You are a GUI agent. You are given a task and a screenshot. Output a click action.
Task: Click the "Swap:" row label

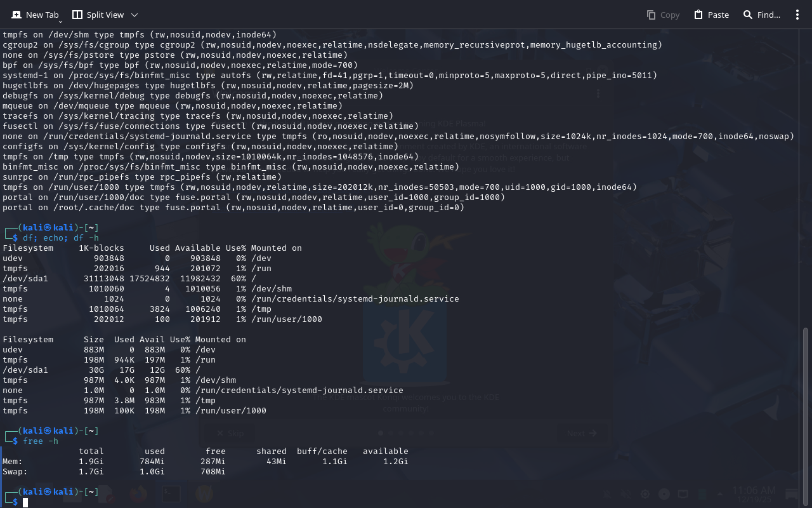coord(15,472)
